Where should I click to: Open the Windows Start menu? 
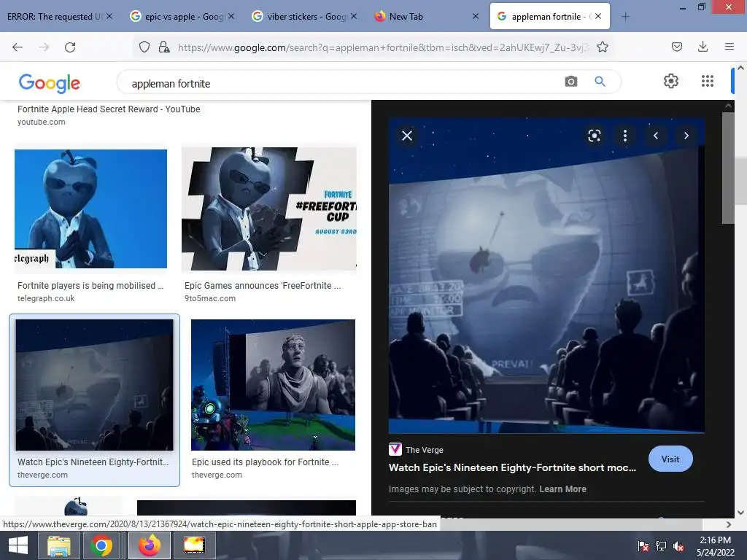pos(18,545)
